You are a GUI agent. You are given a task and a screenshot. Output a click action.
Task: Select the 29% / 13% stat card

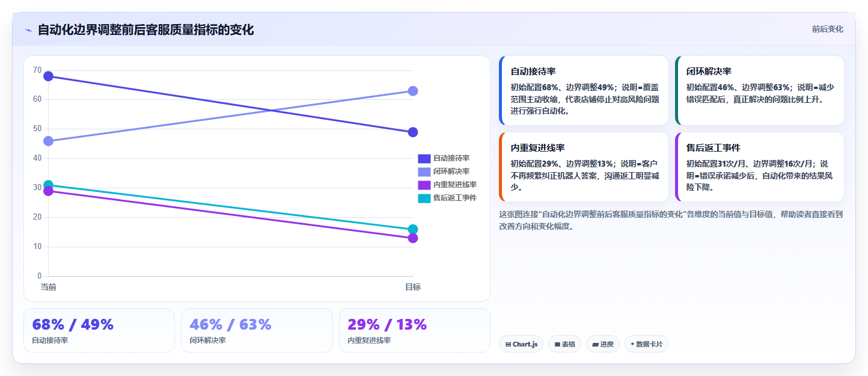(x=415, y=330)
